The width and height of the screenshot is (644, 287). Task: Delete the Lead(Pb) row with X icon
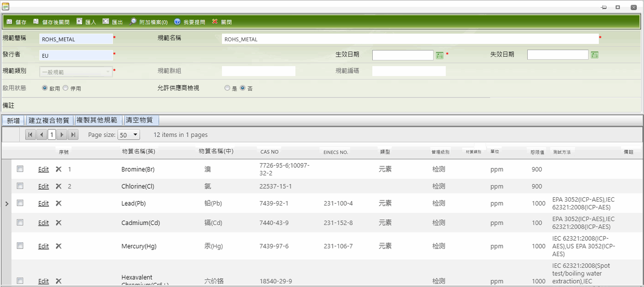point(59,203)
